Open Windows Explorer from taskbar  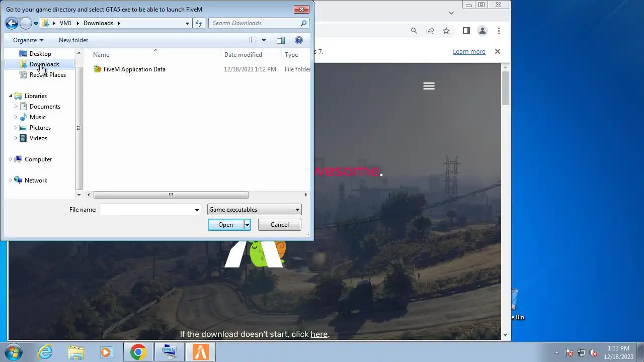click(76, 352)
